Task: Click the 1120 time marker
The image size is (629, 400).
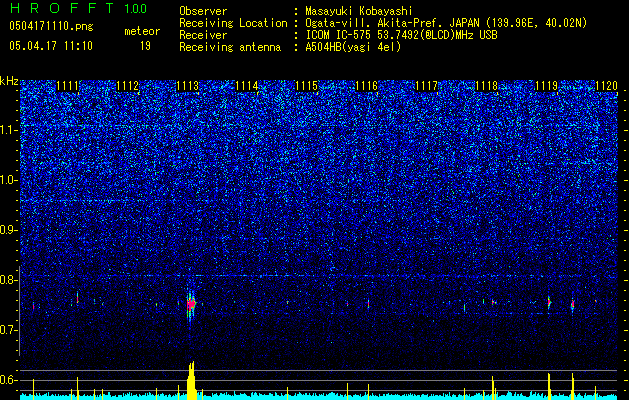Action: tap(606, 86)
